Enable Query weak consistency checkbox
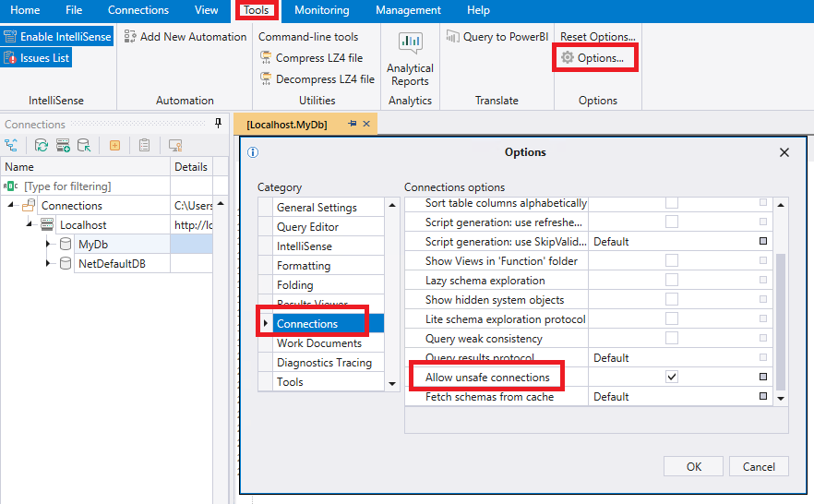This screenshot has width=814, height=504. (672, 338)
